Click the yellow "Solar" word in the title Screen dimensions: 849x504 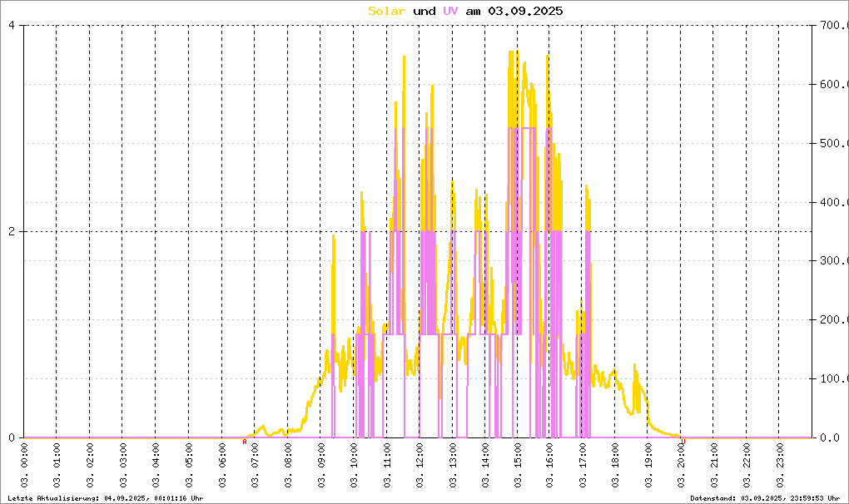coord(387,11)
